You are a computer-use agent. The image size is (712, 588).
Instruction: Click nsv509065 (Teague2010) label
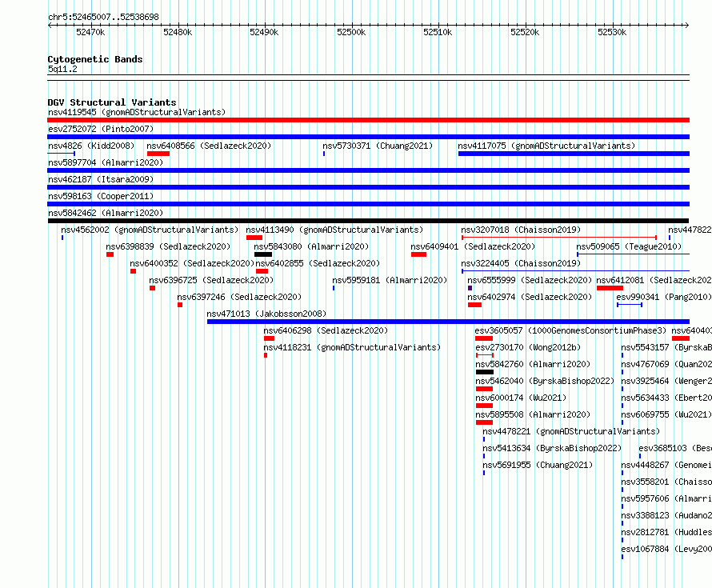[629, 246]
